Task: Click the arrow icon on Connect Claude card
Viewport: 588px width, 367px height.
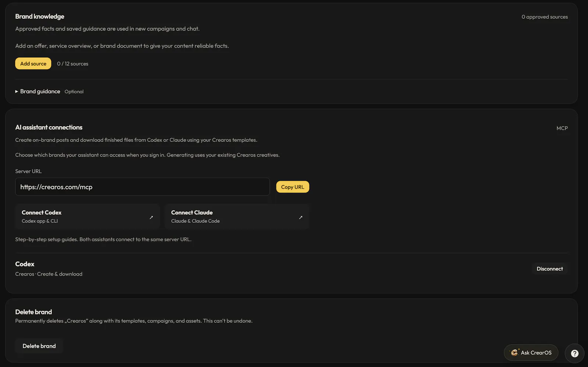Action: (301, 217)
